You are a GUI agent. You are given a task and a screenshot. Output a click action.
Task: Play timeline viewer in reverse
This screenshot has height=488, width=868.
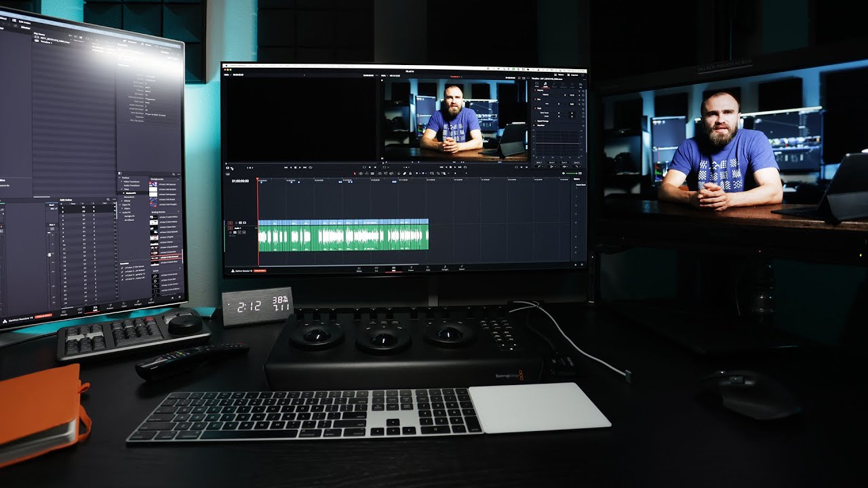pos(446,167)
